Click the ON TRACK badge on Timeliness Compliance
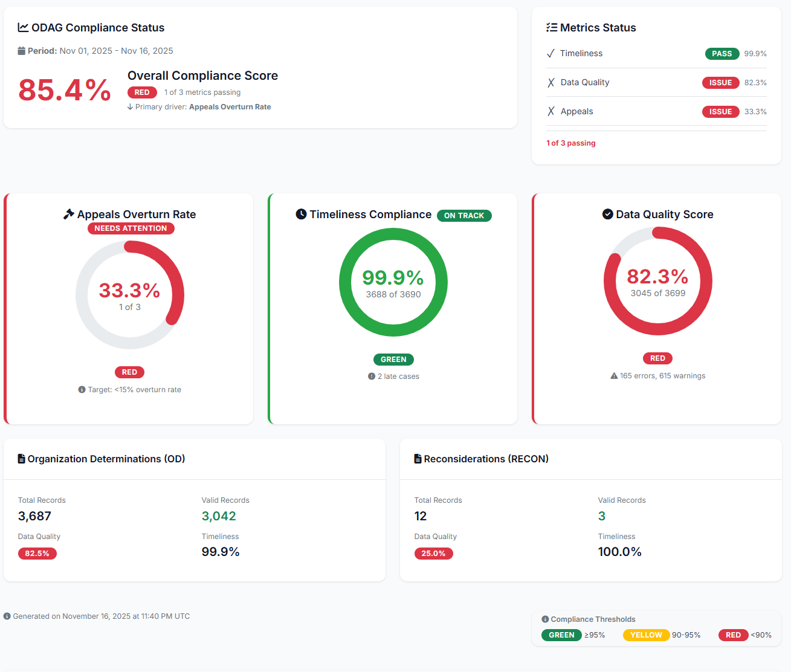 pos(464,215)
